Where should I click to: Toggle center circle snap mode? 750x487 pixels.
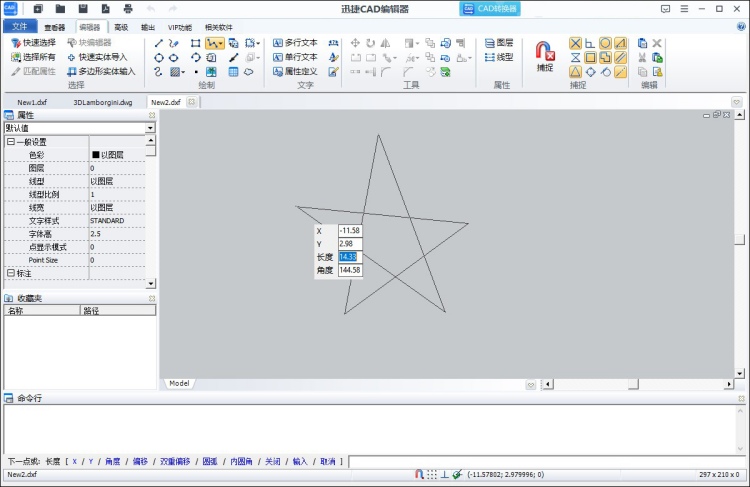pyautogui.click(x=605, y=44)
